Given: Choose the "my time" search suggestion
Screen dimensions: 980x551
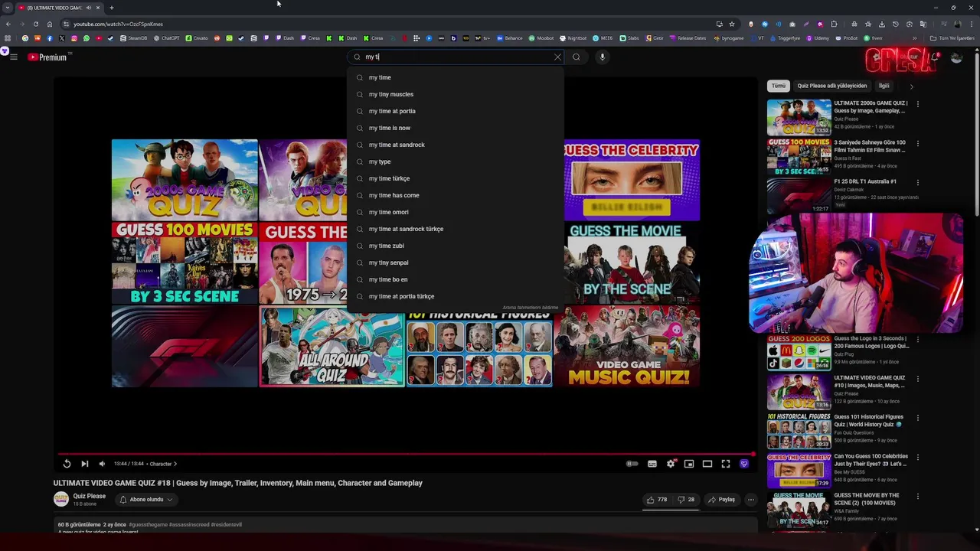Looking at the screenshot, I should 456,77.
